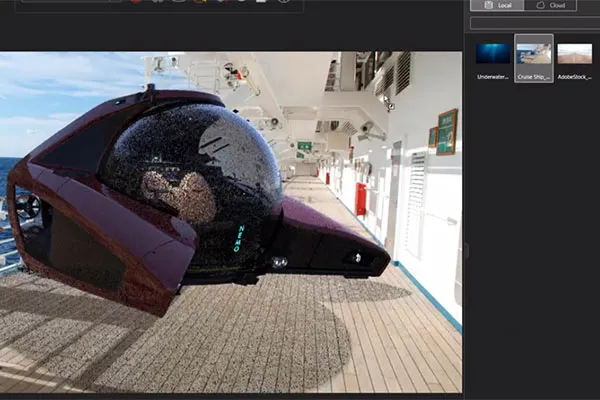Click the white square icon in the top toolbar
This screenshot has height=400, width=600.
coord(261,1)
